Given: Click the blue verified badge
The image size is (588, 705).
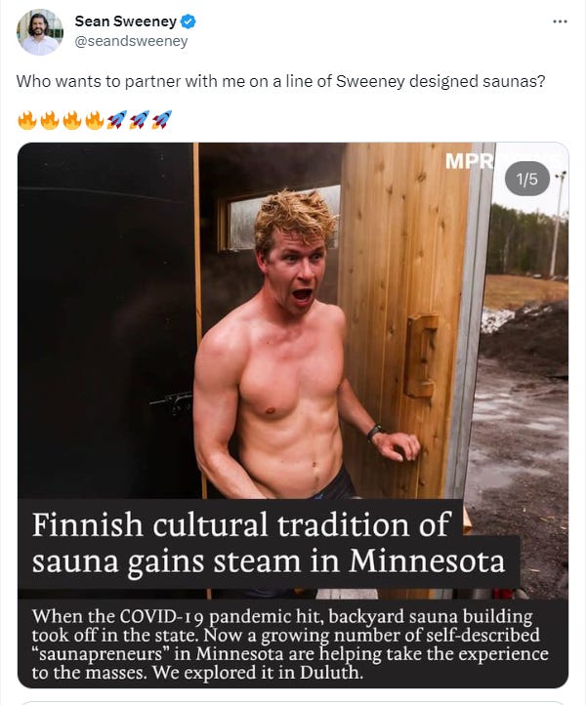Looking at the screenshot, I should pos(189,21).
